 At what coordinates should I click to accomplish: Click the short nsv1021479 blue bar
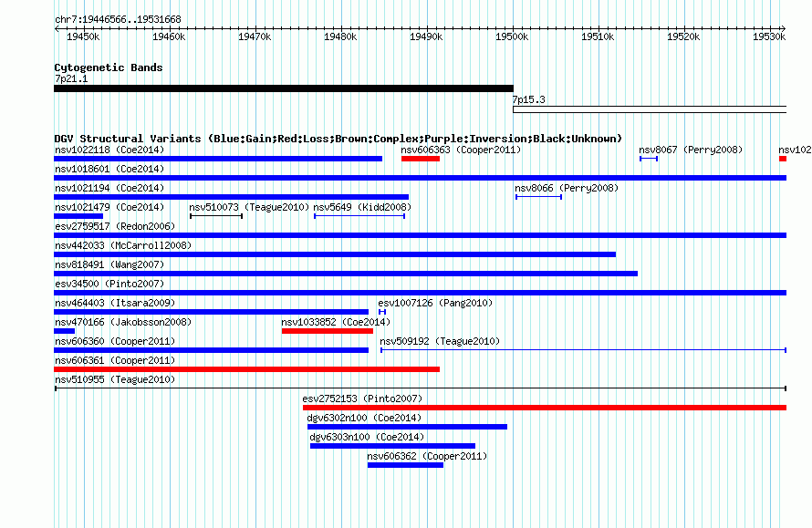pos(78,216)
